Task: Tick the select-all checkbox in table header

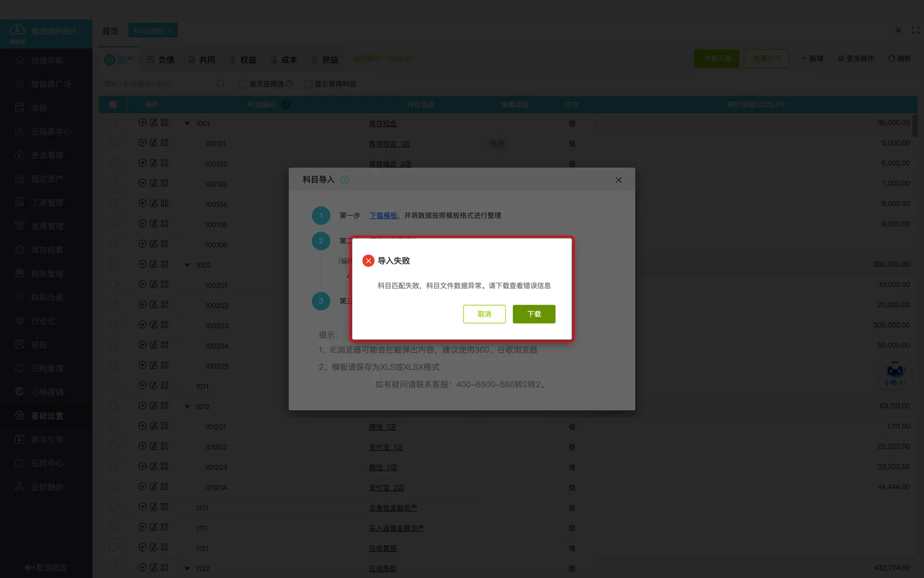Action: pos(113,105)
